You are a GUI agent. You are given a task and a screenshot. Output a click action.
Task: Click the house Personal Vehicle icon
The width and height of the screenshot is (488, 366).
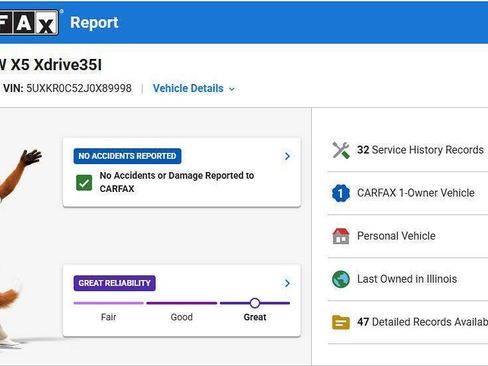341,236
